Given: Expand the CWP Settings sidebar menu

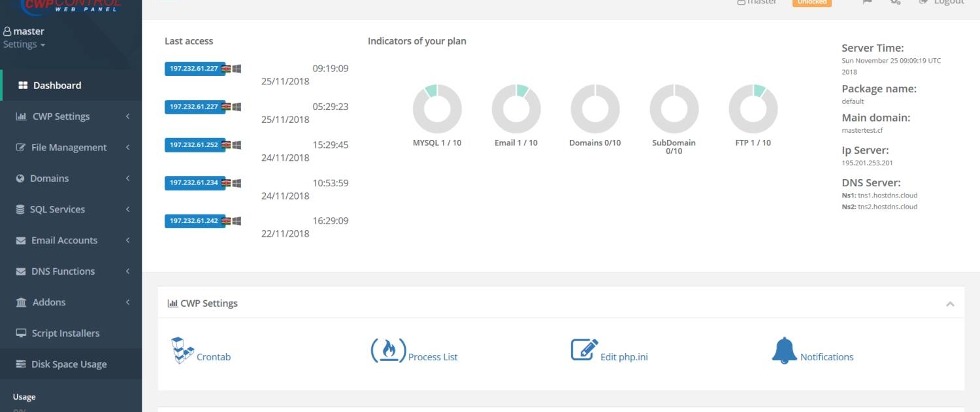Looking at the screenshot, I should click(71, 116).
